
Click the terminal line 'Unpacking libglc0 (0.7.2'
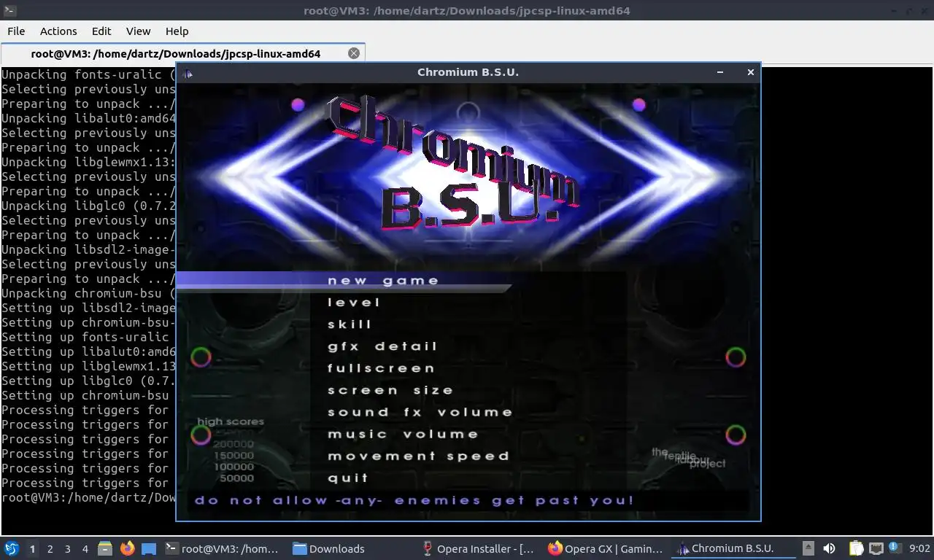88,206
